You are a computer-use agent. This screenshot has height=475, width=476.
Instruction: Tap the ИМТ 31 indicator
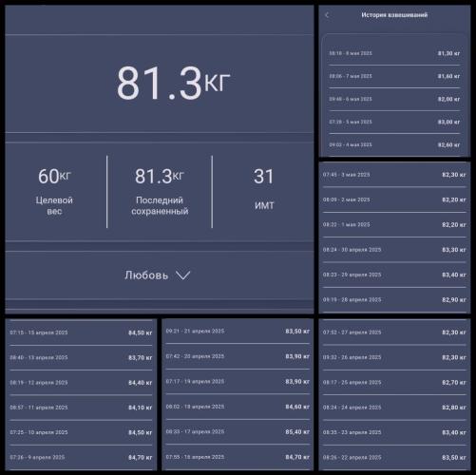[x=263, y=189]
